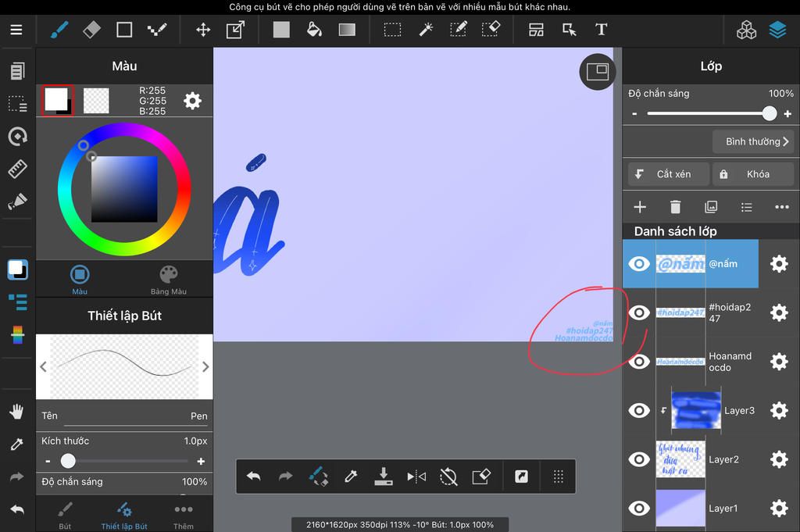800x532 pixels.
Task: Open the hamburger main menu
Action: (16, 30)
